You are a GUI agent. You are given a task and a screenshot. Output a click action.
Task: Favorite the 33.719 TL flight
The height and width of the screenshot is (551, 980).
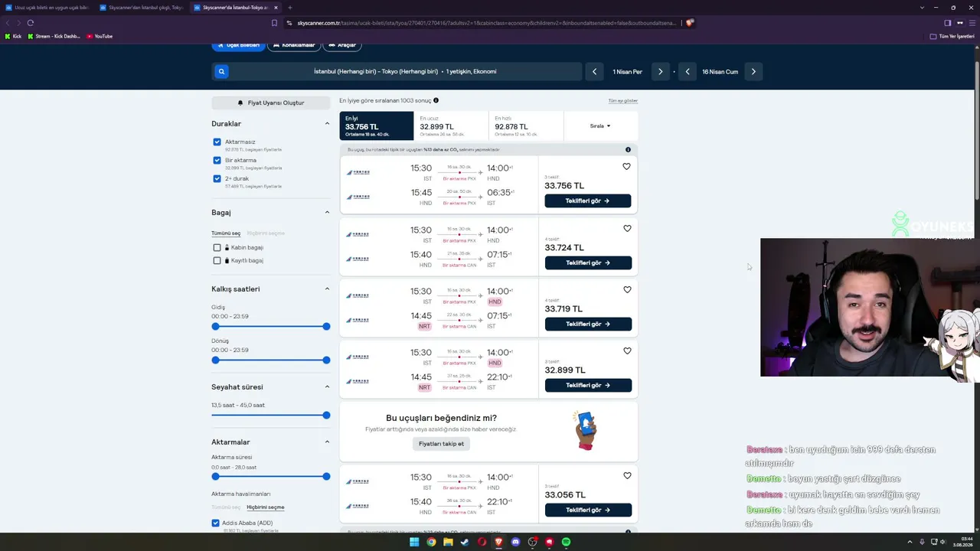click(x=626, y=289)
